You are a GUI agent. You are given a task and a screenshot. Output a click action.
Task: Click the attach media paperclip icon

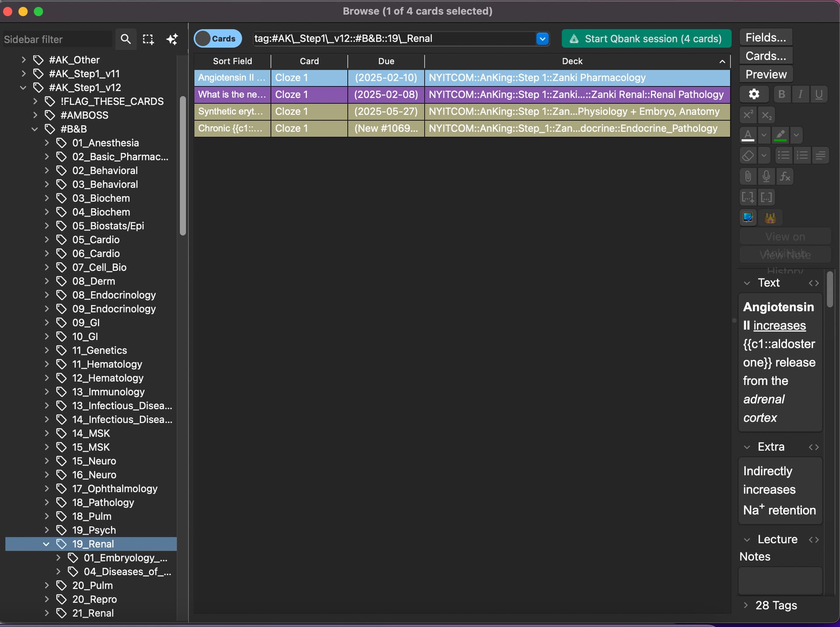[748, 176]
